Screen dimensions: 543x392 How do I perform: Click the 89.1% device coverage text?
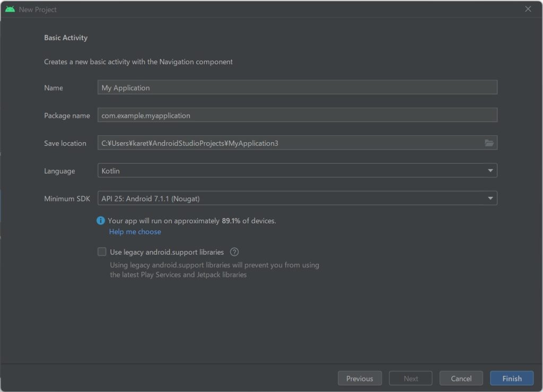pos(231,221)
